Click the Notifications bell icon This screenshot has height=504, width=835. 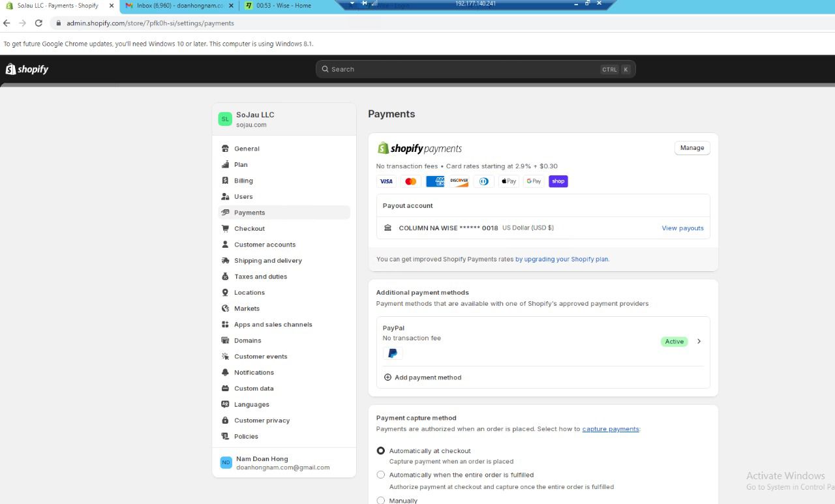(226, 372)
